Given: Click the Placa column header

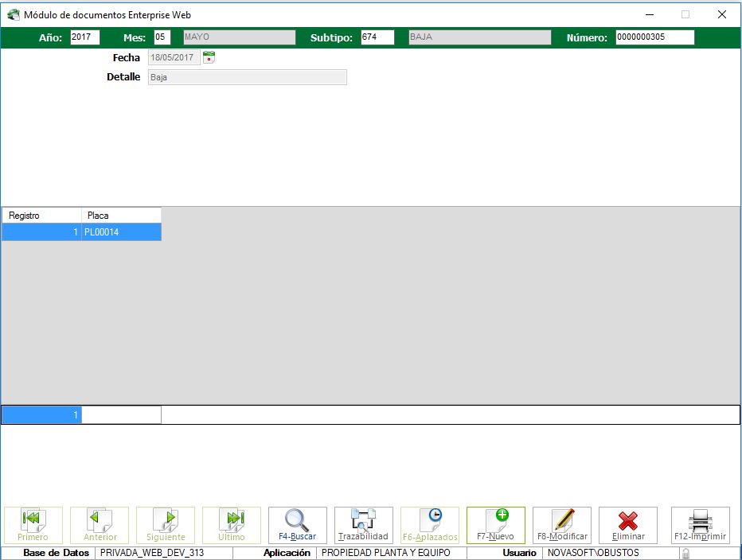Looking at the screenshot, I should point(122,216).
